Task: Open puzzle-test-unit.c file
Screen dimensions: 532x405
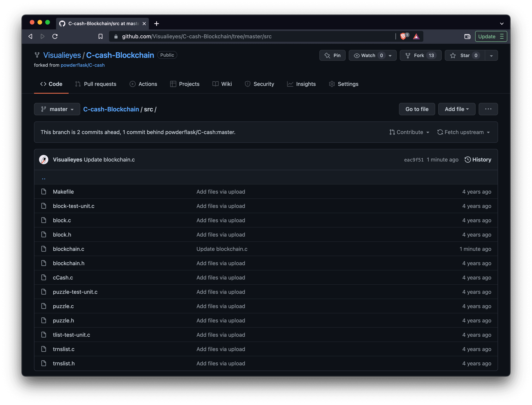Action: [x=75, y=292]
